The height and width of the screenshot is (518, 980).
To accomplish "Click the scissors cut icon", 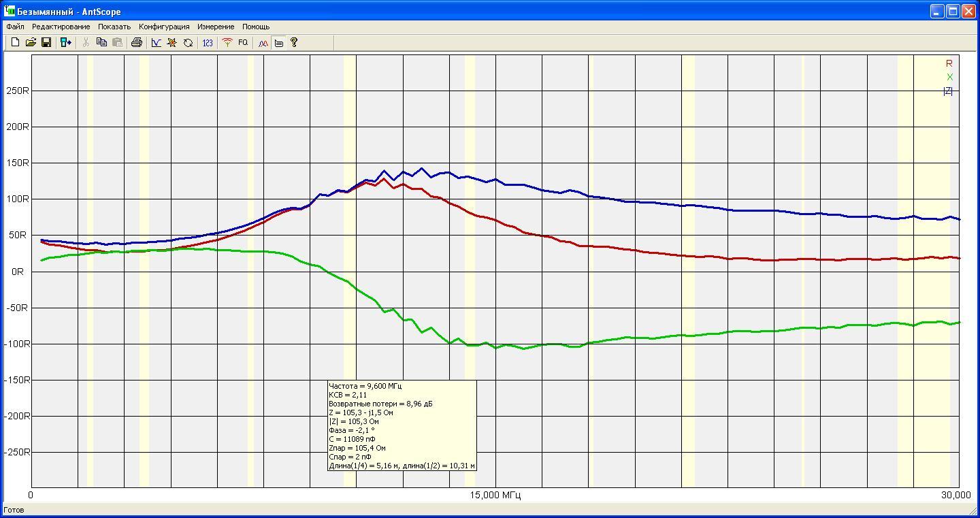I will [x=86, y=42].
